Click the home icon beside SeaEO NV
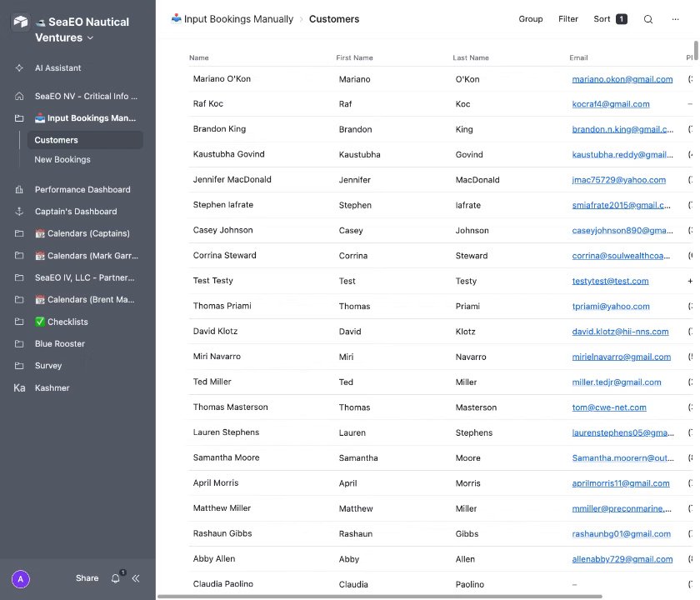The height and width of the screenshot is (600, 700). point(19,97)
